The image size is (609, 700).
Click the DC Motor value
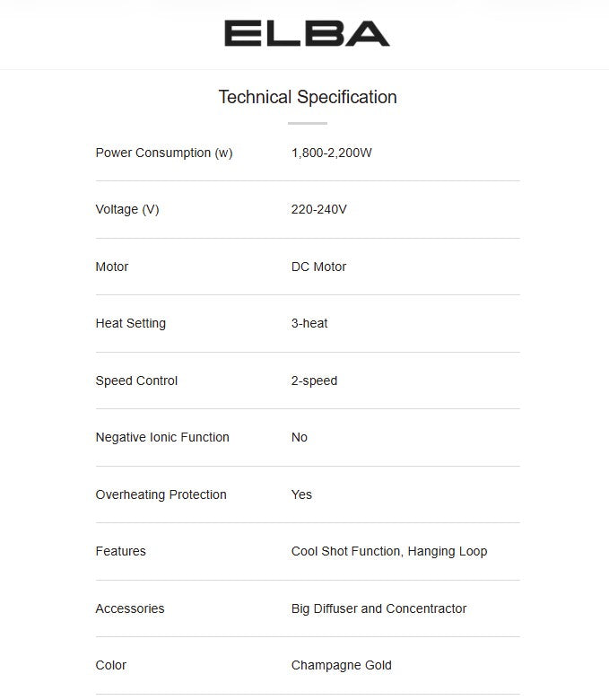(x=318, y=267)
